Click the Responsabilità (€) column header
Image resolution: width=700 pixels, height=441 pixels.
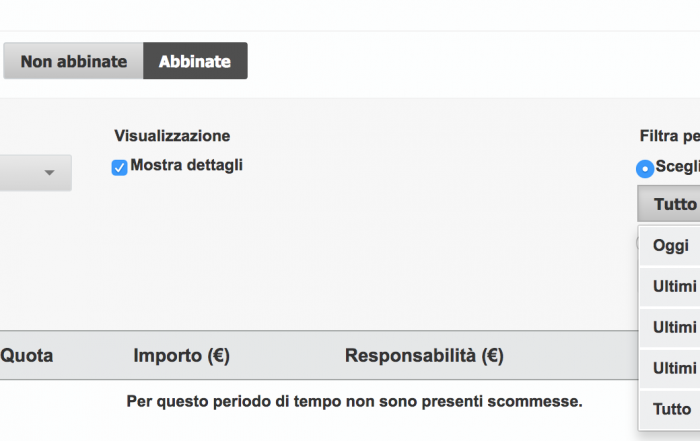coord(424,355)
